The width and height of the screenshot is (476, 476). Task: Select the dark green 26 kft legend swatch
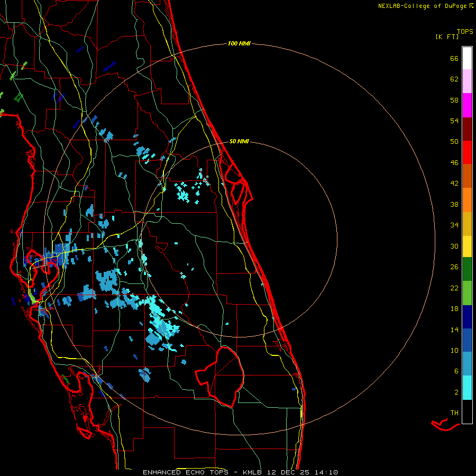tap(467, 269)
